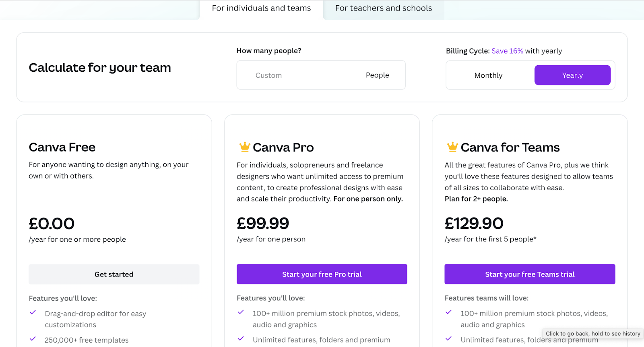The height and width of the screenshot is (347, 644).
Task: Click checkmark beside Drag-and-drop editor feature
Action: (x=33, y=312)
